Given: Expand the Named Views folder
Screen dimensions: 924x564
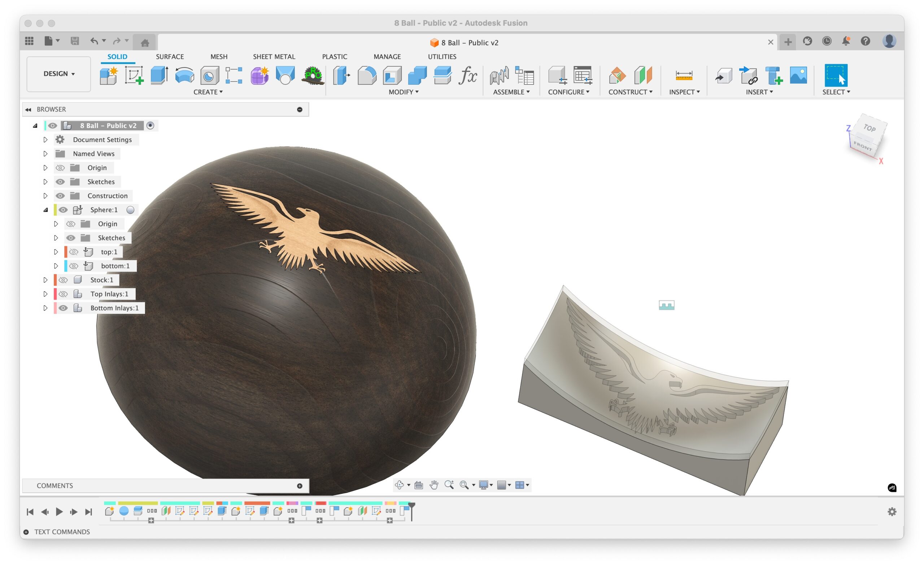Looking at the screenshot, I should coord(45,154).
